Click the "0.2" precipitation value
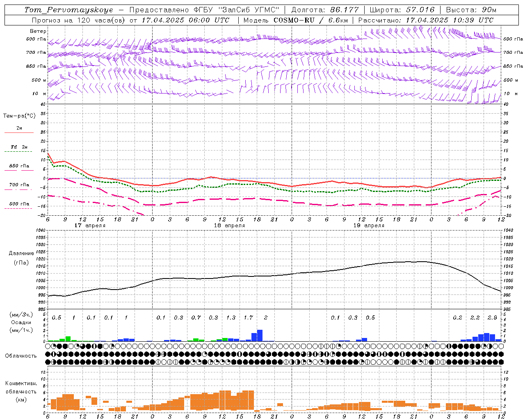 (457, 317)
